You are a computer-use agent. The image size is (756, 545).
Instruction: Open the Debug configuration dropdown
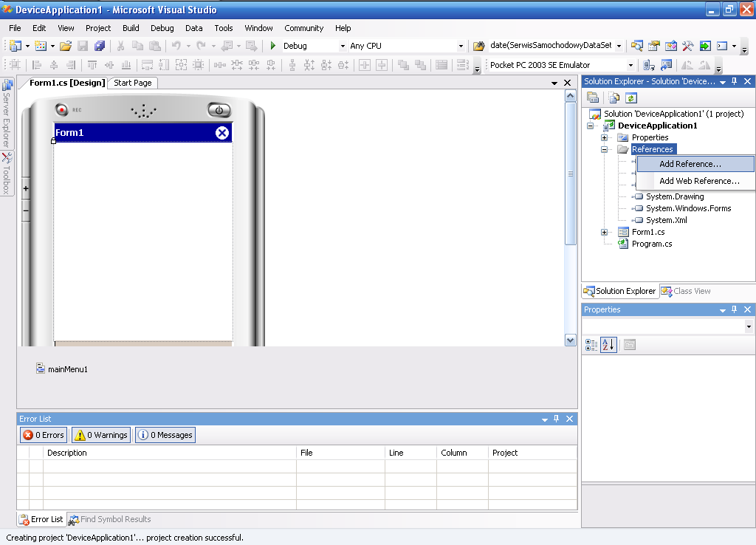tap(315, 46)
